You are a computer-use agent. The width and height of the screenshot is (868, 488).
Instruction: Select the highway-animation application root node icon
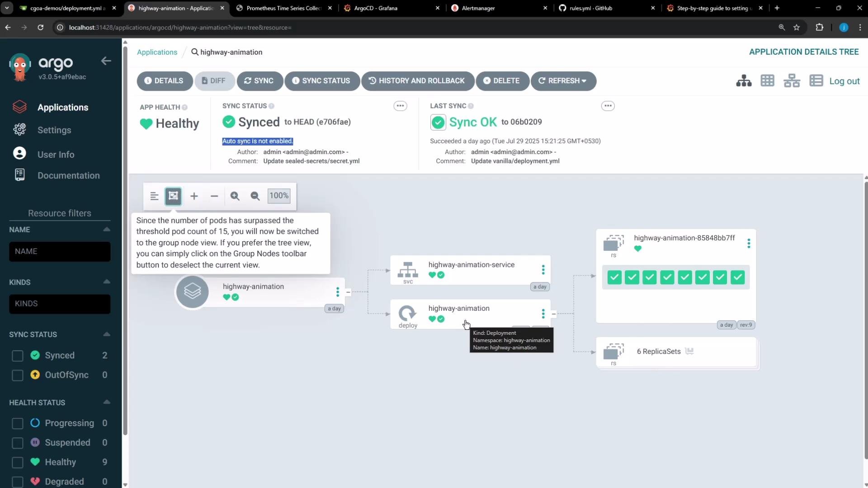point(192,292)
